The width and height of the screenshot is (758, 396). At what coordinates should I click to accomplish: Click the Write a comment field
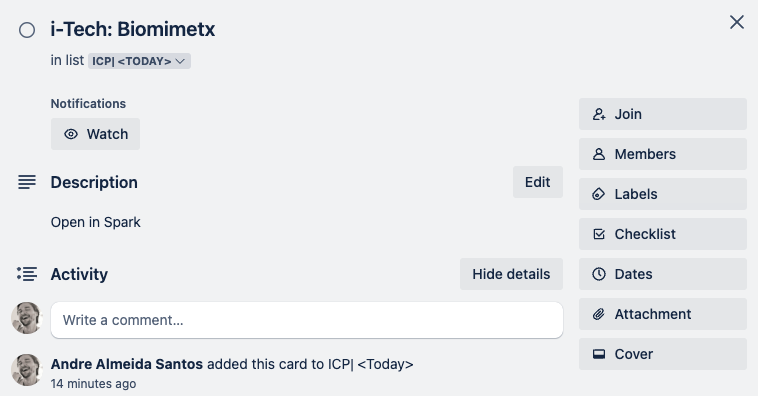tap(307, 320)
